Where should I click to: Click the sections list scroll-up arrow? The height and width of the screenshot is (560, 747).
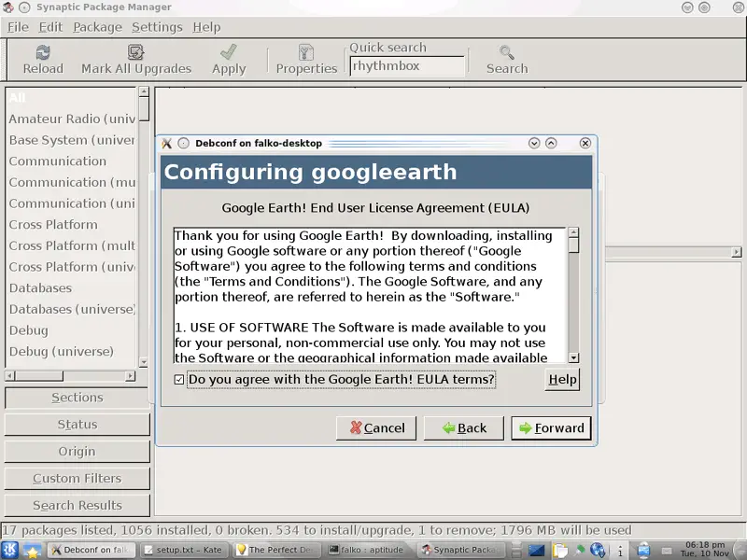point(144,91)
